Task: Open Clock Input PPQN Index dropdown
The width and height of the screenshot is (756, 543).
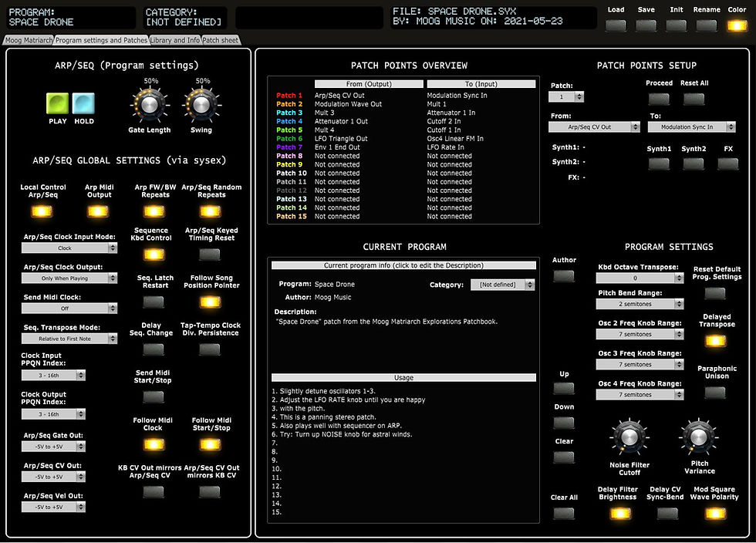Action: click(x=53, y=375)
